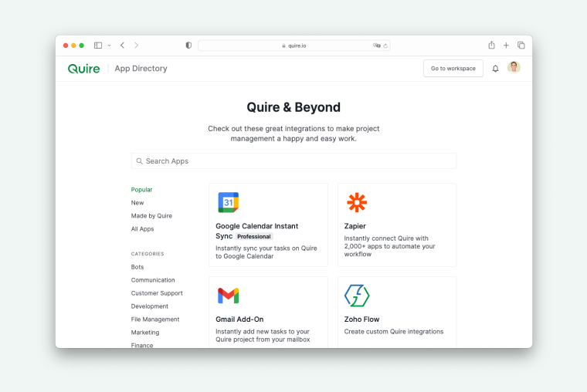
Task: Open the notifications bell
Action: [495, 69]
